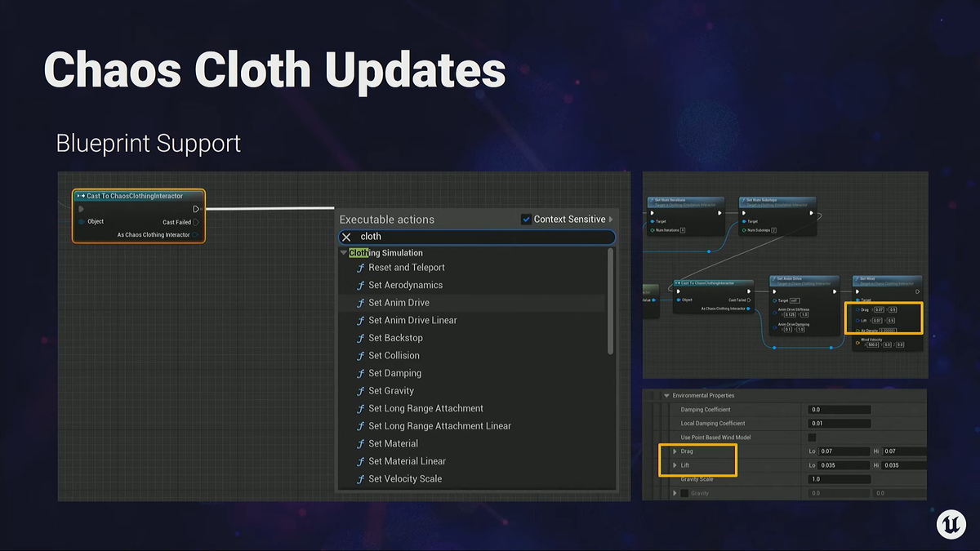Click the function icon beside Set Backstop
980x551 pixels.
click(360, 338)
